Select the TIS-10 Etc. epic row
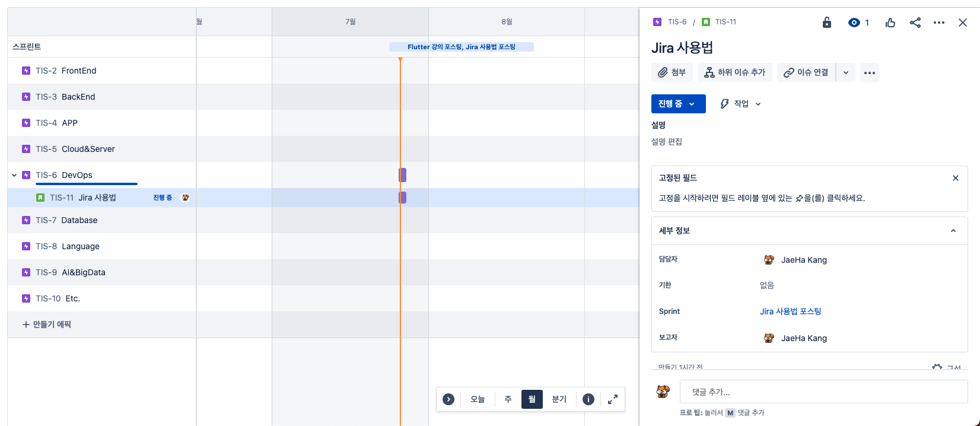 [102, 298]
